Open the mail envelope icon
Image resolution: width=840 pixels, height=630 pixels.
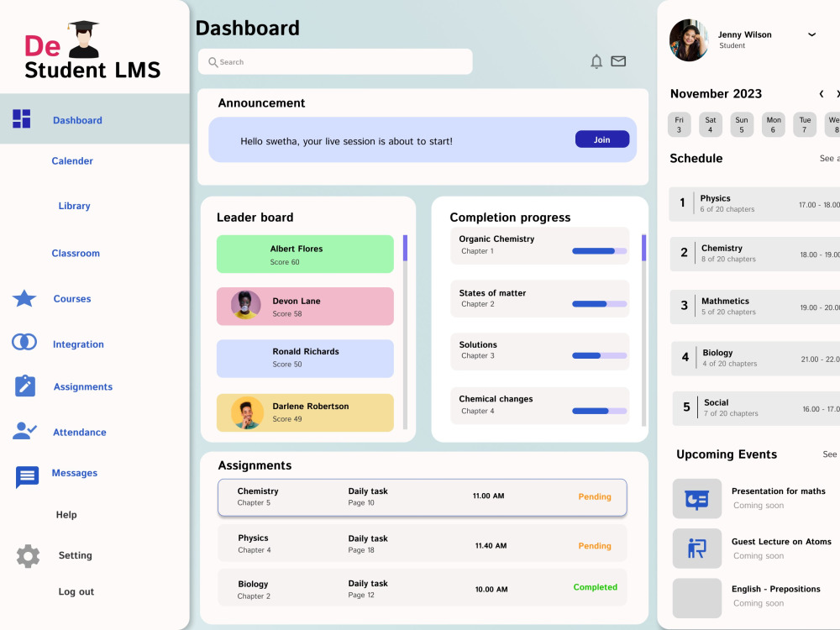click(618, 61)
